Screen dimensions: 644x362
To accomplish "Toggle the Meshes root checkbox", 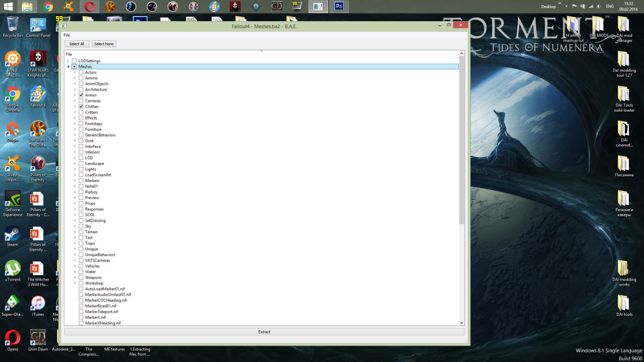I will tap(74, 66).
